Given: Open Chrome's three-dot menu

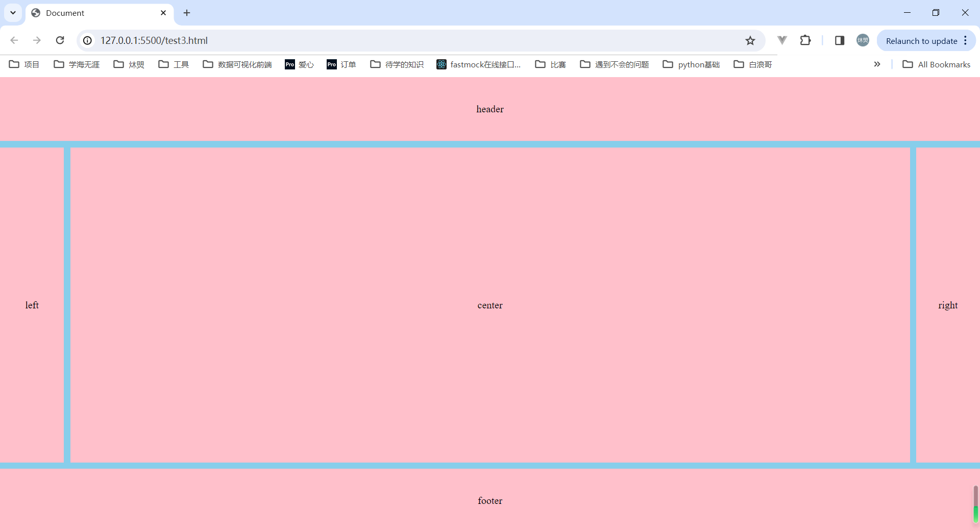Looking at the screenshot, I should (965, 40).
